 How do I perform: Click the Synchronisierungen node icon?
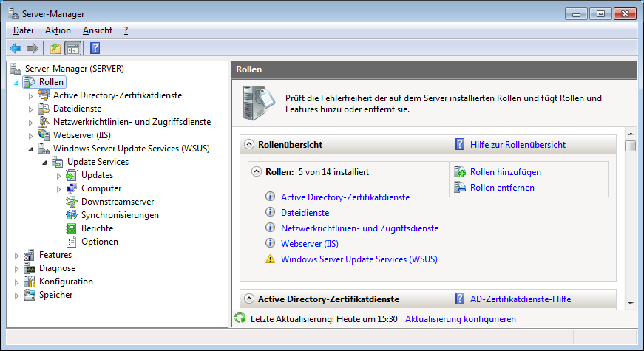[72, 215]
